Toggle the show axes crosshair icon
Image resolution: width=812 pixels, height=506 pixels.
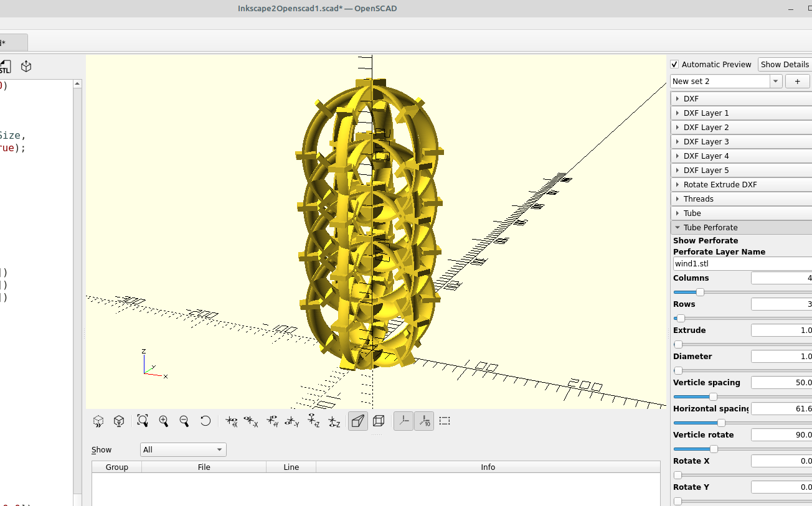point(403,421)
